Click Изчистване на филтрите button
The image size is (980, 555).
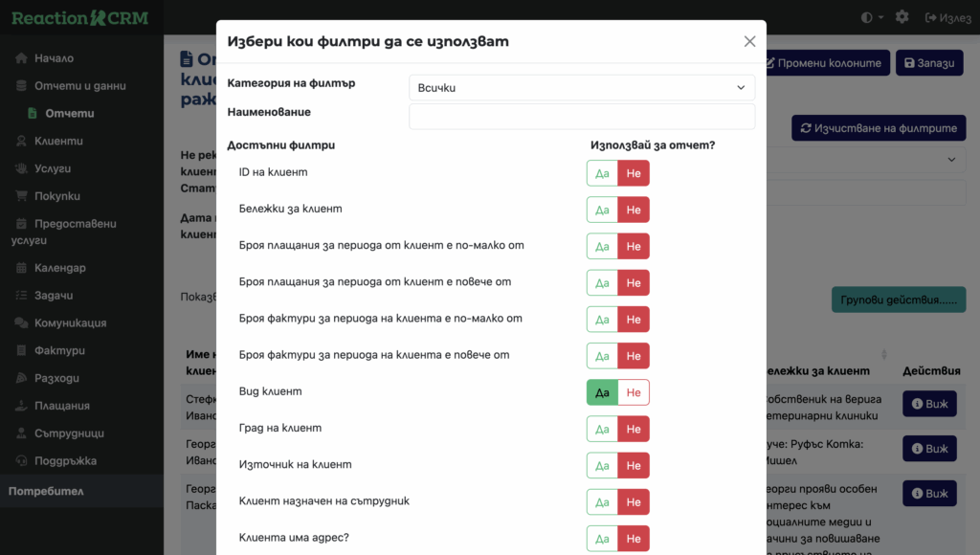(x=878, y=128)
